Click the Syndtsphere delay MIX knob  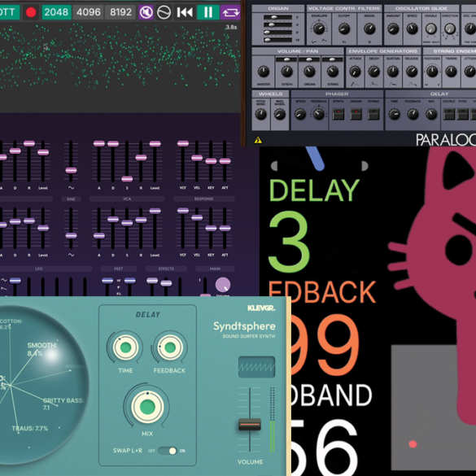[147, 407]
